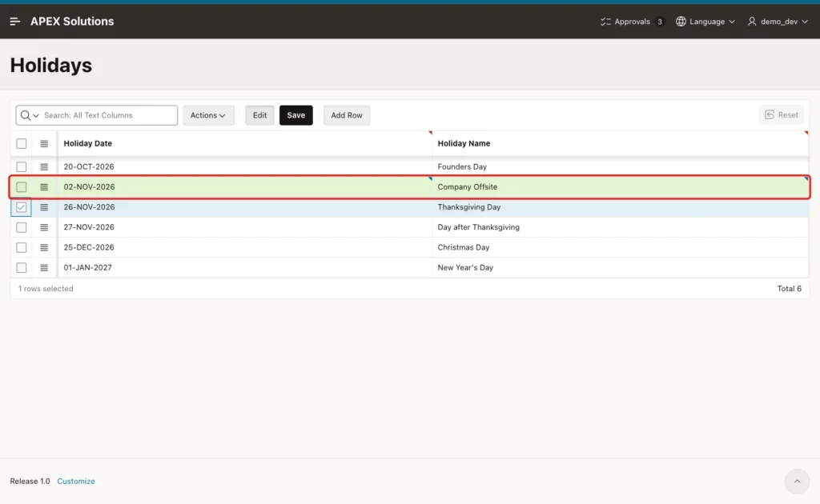Save the grid changes

296,115
